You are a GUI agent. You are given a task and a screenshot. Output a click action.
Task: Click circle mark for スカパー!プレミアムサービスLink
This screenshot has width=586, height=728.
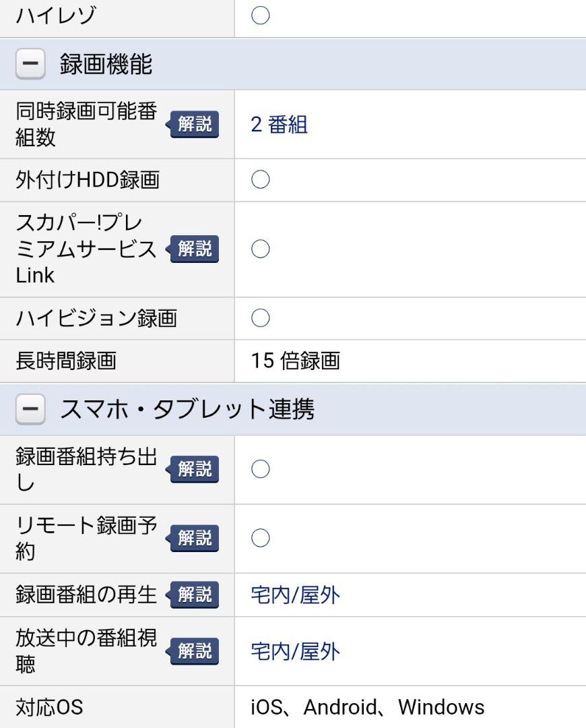[260, 249]
